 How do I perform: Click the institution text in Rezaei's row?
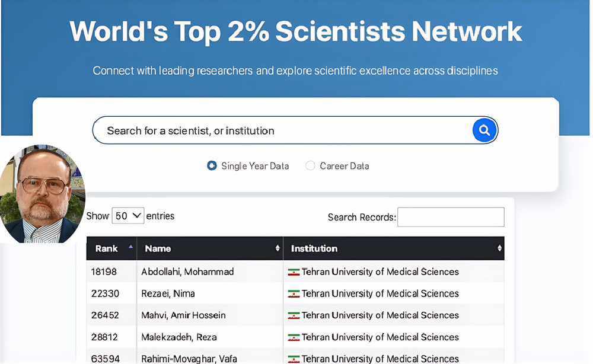tap(380, 293)
